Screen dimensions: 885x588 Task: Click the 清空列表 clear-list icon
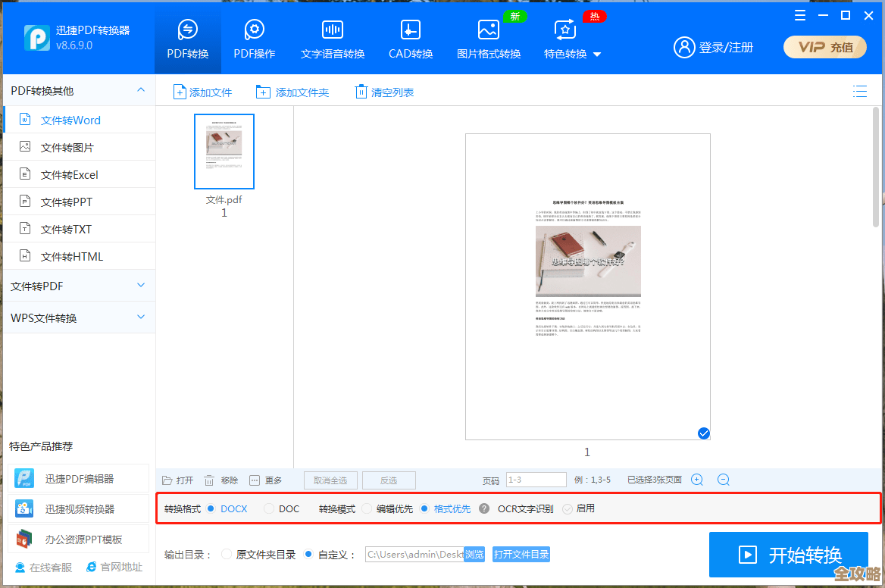(x=361, y=91)
